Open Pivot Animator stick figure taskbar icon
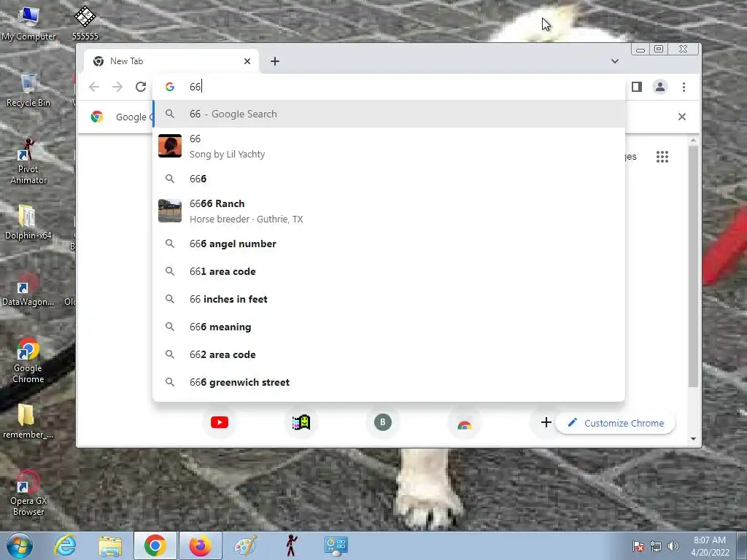This screenshot has height=560, width=747. 290,545
